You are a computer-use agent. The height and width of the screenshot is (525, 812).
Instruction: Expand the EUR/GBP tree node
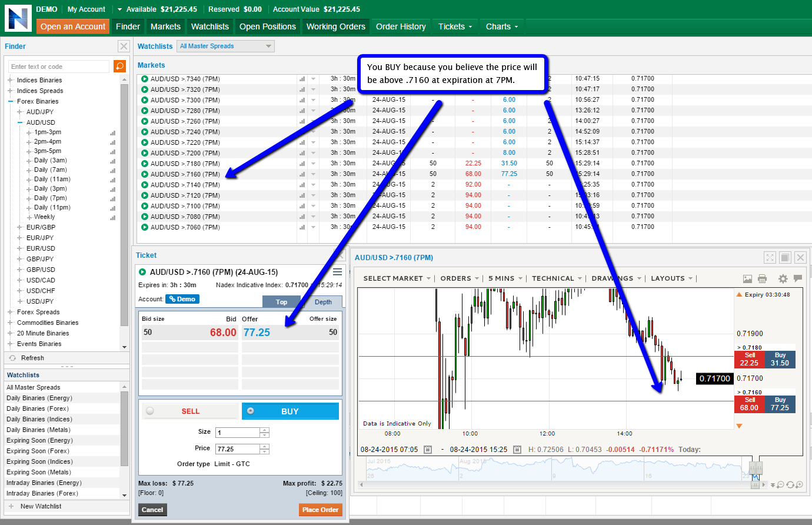pyautogui.click(x=19, y=227)
